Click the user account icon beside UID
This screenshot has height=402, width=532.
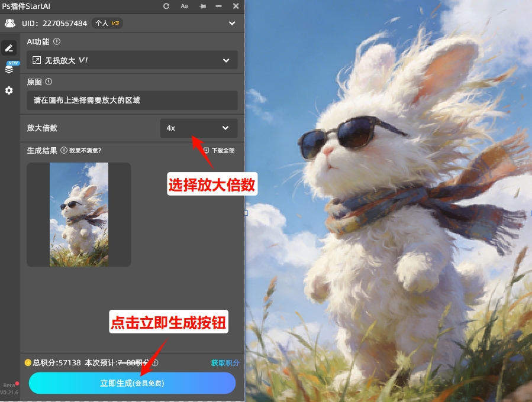click(10, 23)
